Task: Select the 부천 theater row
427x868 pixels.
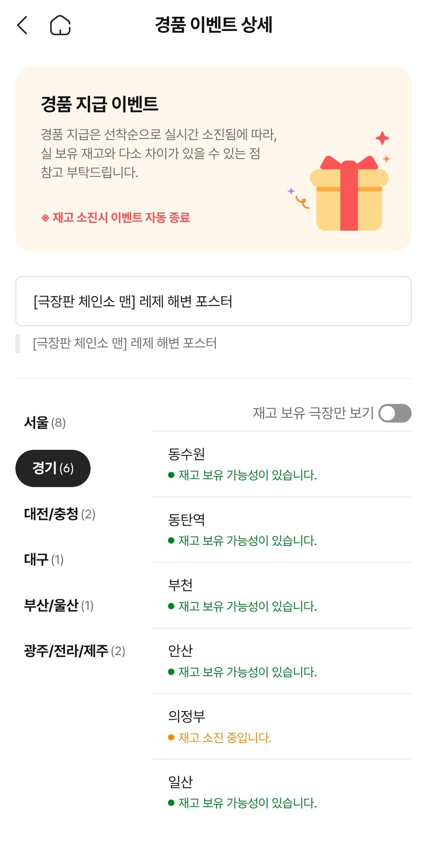Action: [282, 595]
